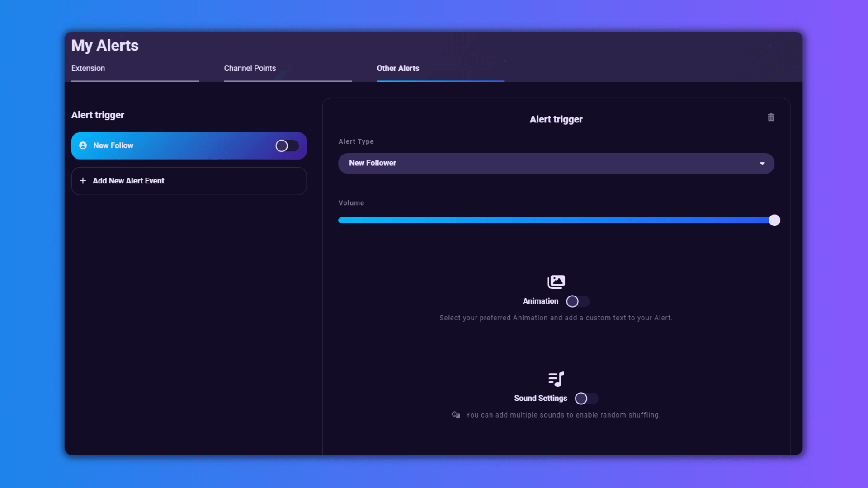Select the New Follow alert trigger

189,145
